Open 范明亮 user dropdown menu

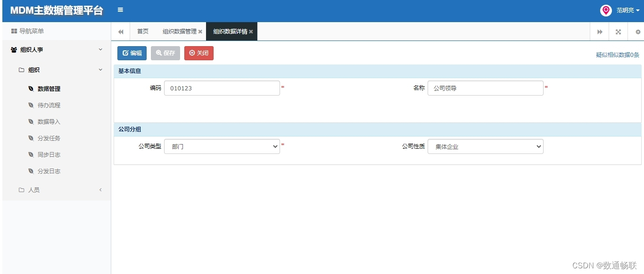628,10
